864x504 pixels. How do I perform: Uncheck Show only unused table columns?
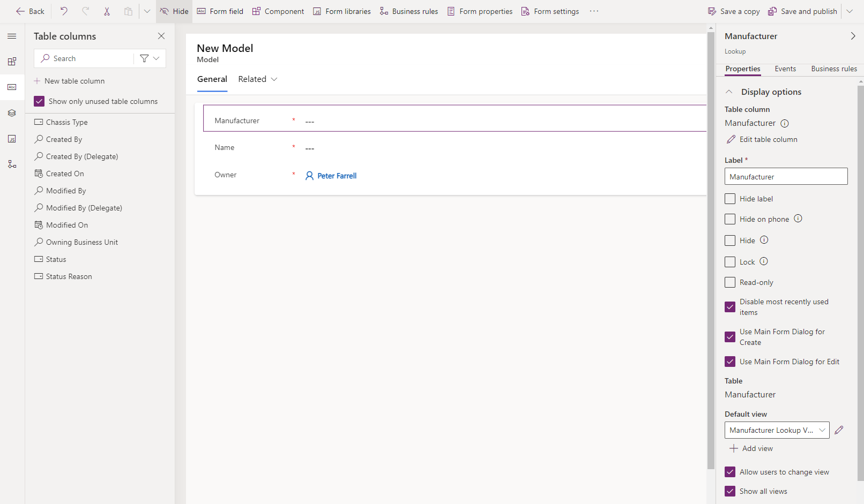[39, 101]
